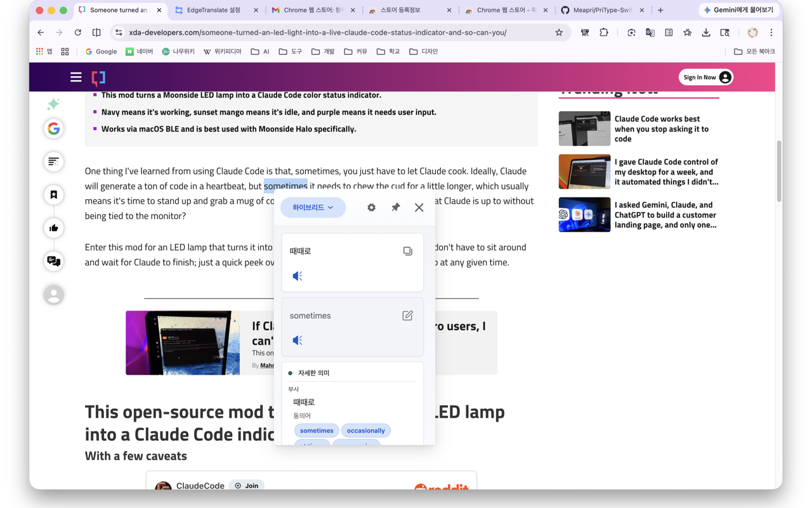Open the Chrome profile avatar
Viewport: 812px width, 508px height.
click(x=752, y=32)
